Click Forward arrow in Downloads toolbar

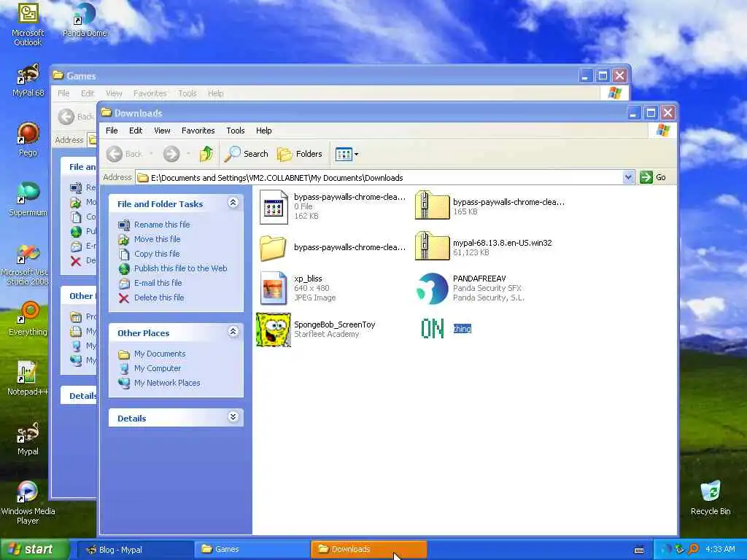171,154
